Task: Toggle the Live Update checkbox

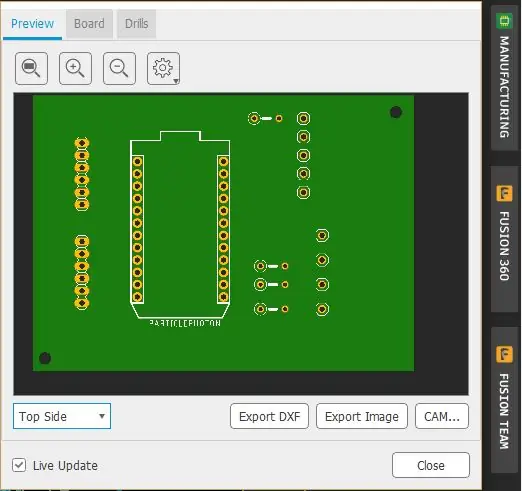Action: coord(19,465)
